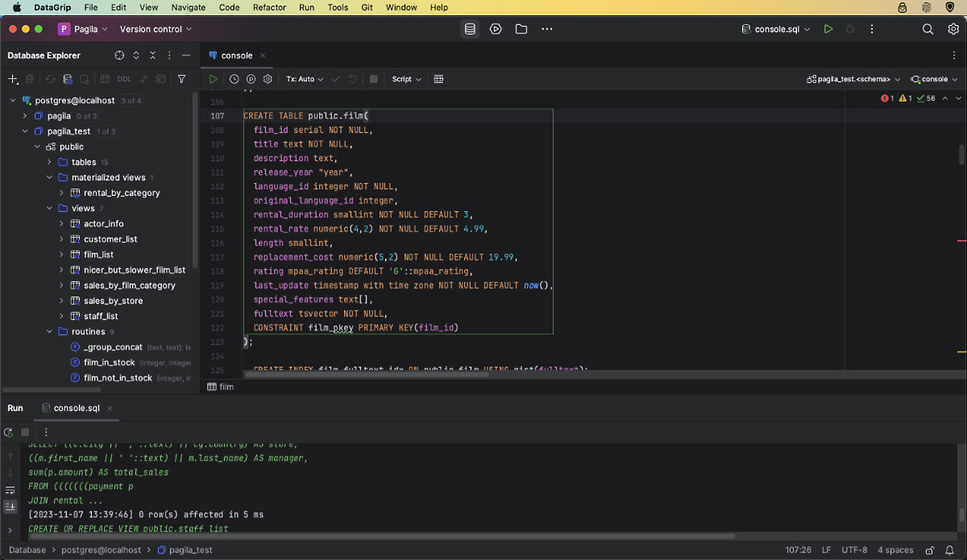This screenshot has width=967, height=560.
Task: Click the lock icon in status bar
Action: 930,550
